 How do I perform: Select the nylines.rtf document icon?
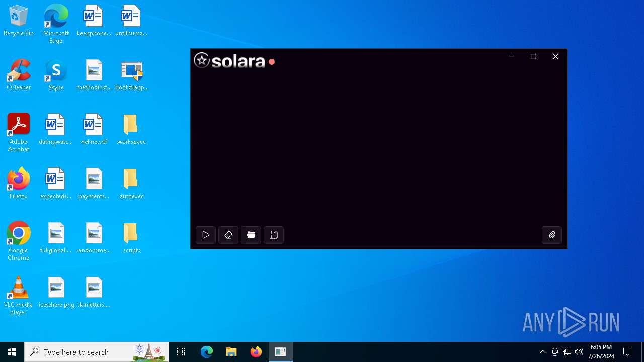tap(94, 130)
